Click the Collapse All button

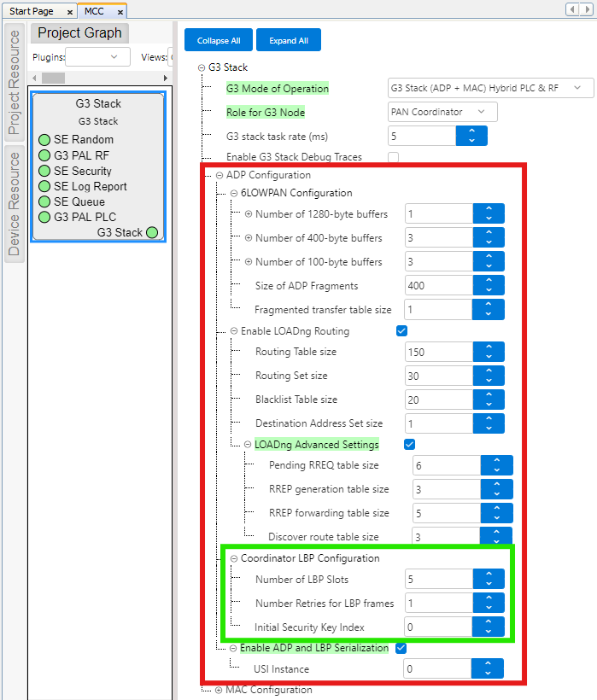[x=218, y=40]
